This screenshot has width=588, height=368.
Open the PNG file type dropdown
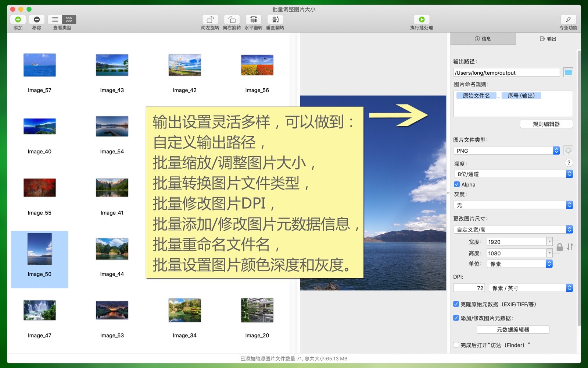506,151
